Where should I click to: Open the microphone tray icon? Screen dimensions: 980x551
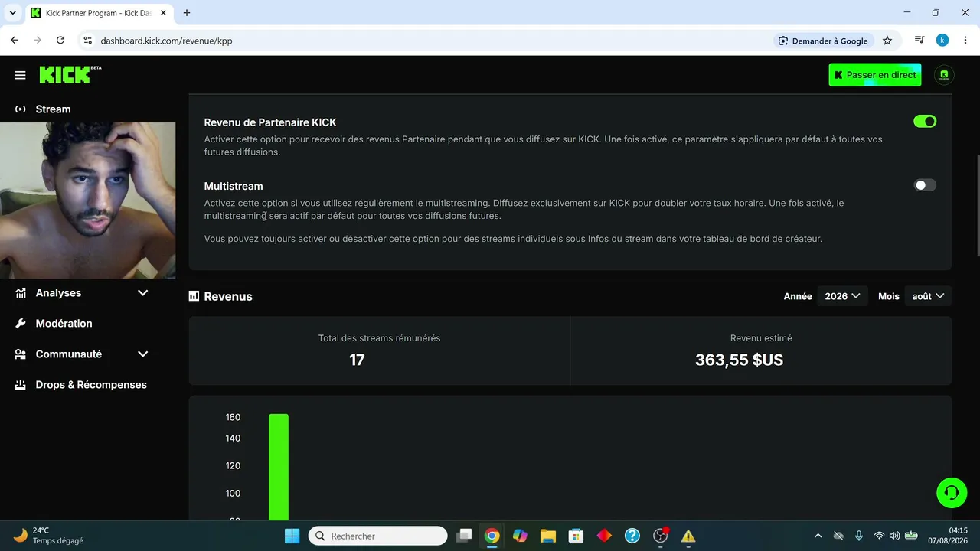tap(858, 536)
